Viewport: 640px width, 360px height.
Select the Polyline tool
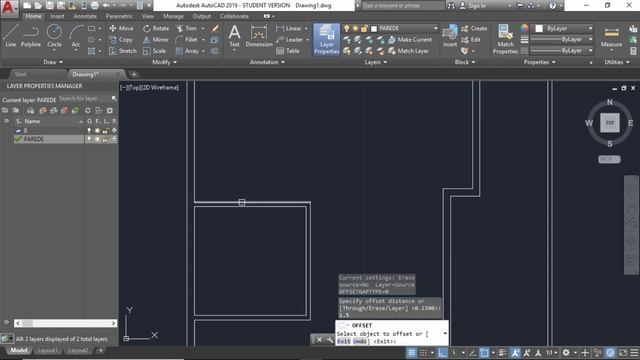[31, 36]
